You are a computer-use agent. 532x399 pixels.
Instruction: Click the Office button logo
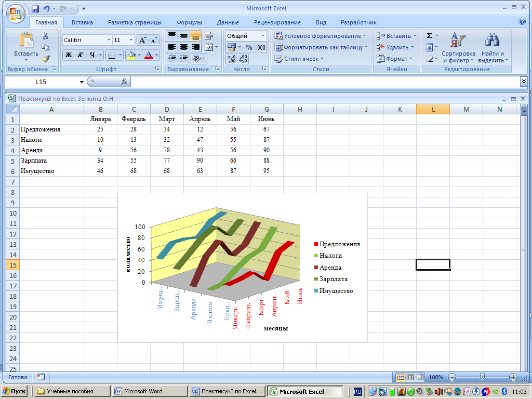pyautogui.click(x=16, y=14)
